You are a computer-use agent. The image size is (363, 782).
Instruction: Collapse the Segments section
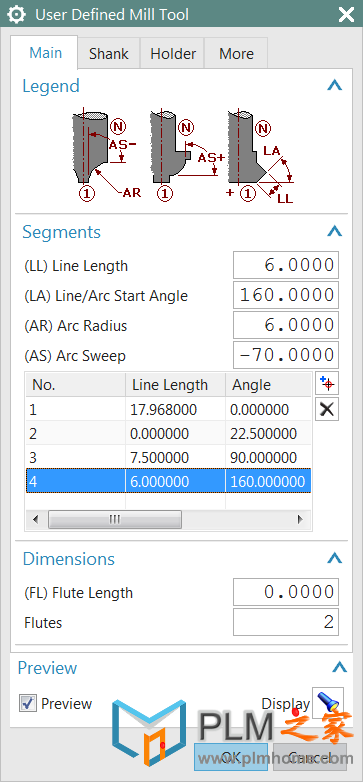(x=335, y=231)
